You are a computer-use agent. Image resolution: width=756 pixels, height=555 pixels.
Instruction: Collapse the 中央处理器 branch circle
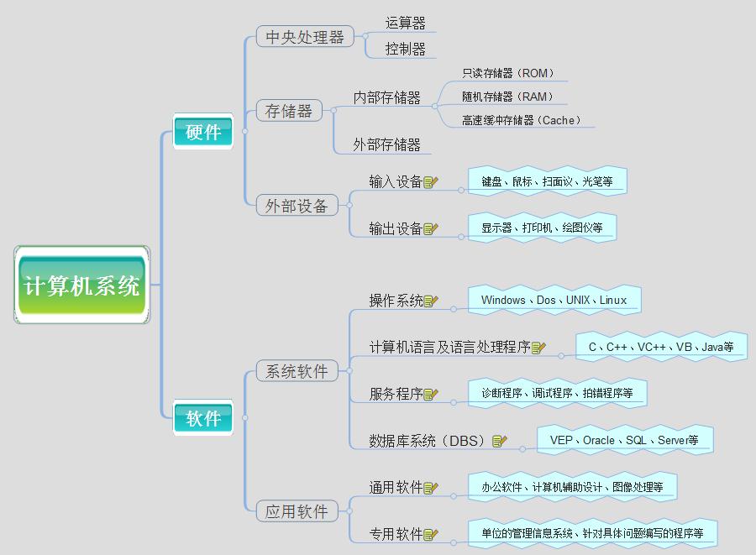pyautogui.click(x=366, y=35)
